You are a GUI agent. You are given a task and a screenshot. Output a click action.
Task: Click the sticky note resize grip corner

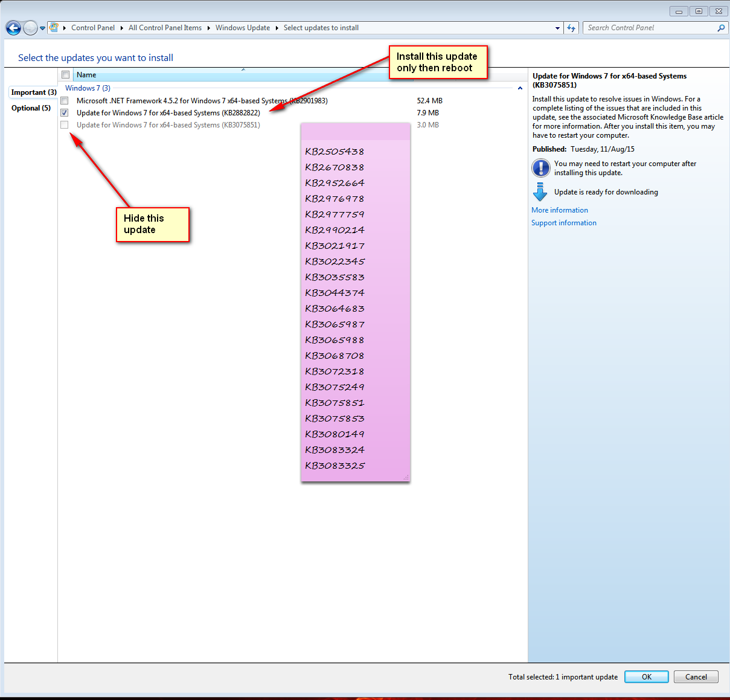pos(406,477)
